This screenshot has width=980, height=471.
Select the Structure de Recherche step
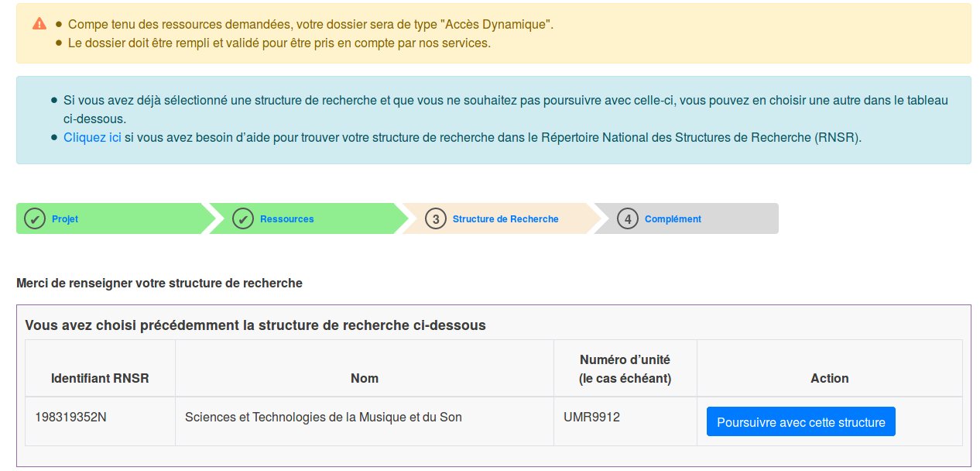pyautogui.click(x=505, y=219)
